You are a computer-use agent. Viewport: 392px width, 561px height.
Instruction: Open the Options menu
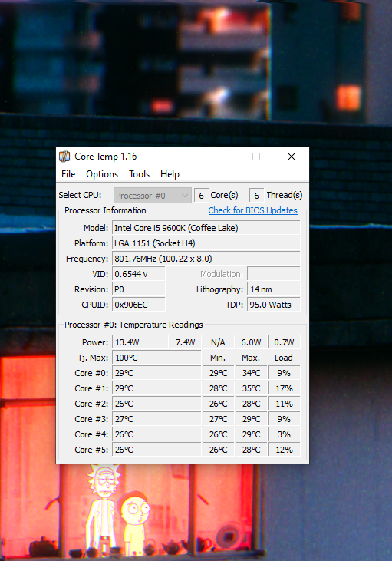pos(102,174)
